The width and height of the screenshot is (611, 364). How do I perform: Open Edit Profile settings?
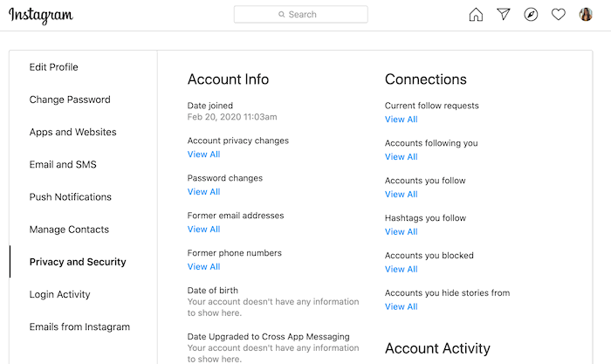click(53, 67)
